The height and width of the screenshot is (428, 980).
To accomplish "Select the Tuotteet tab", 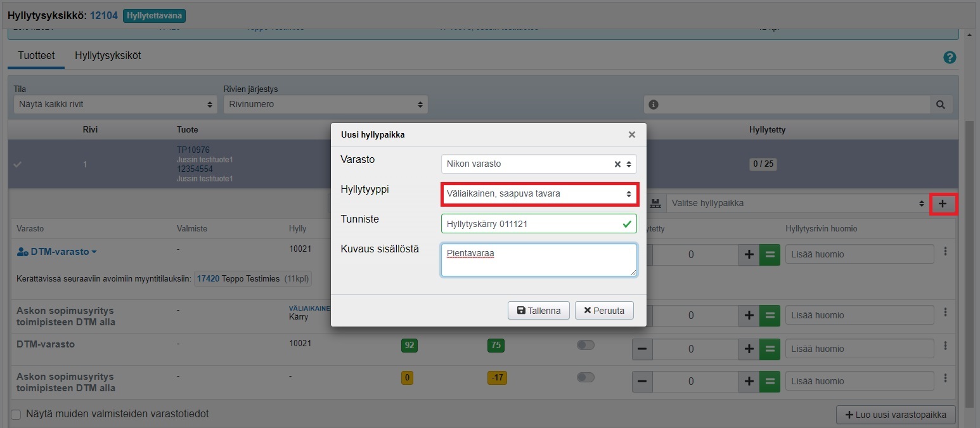I will [36, 56].
